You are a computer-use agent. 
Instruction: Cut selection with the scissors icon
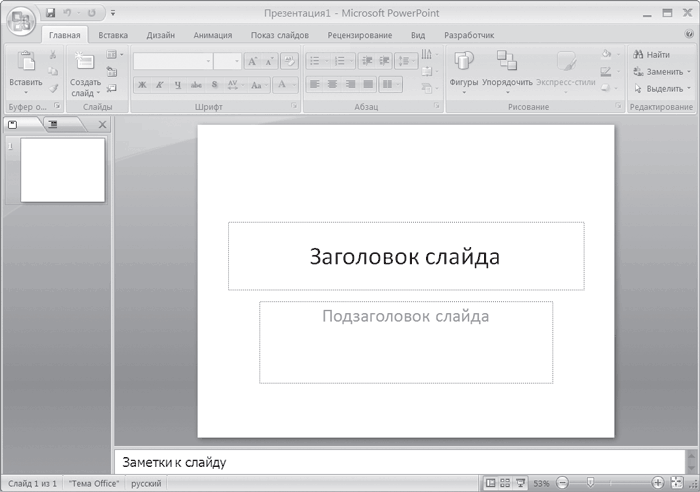(x=53, y=54)
